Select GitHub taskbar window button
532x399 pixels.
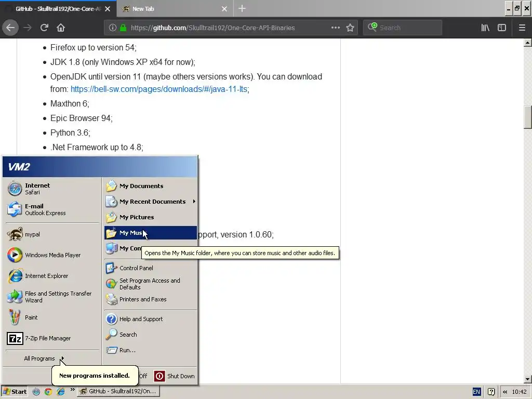coord(118,392)
